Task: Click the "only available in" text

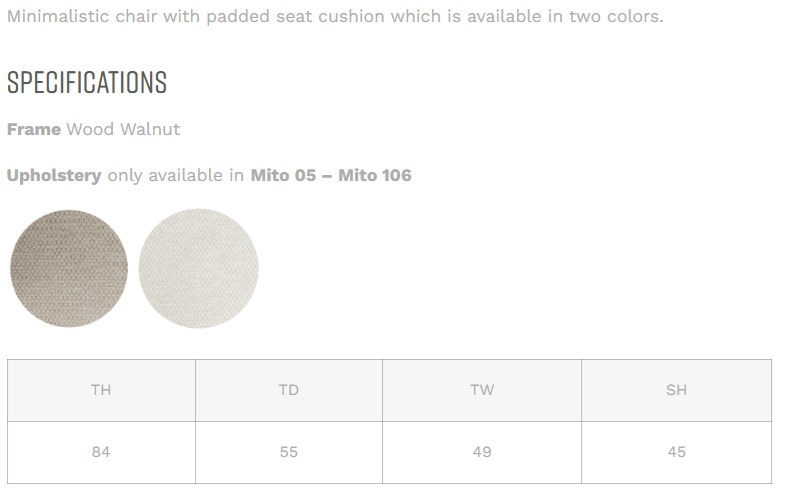Action: (x=176, y=176)
